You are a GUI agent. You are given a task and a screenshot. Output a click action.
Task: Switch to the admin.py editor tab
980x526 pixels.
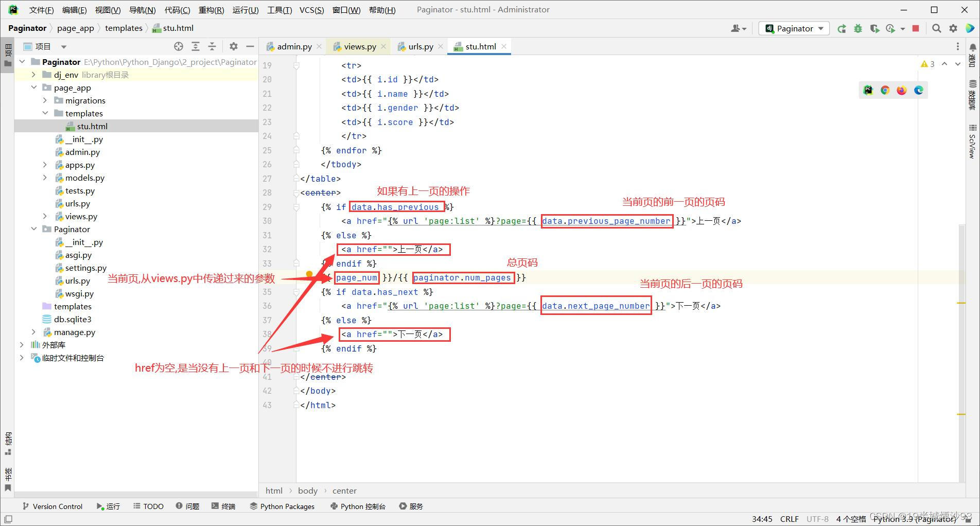click(294, 46)
